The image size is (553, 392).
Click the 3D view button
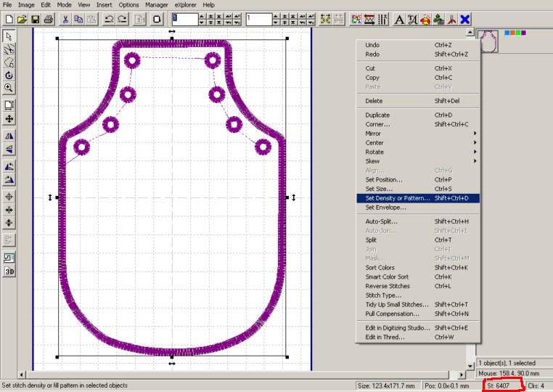[9, 271]
